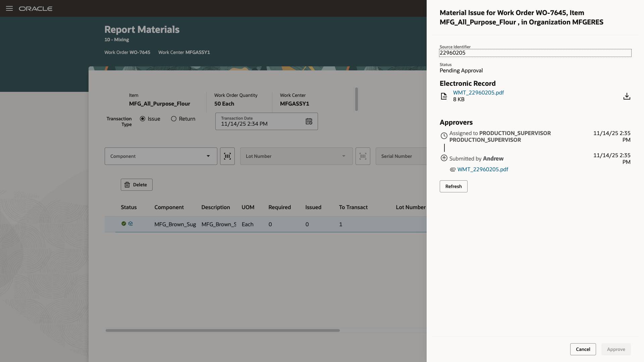Image resolution: width=644 pixels, height=362 pixels.
Task: Open the Work Order WO-7645 tab
Action: pyautogui.click(x=127, y=52)
